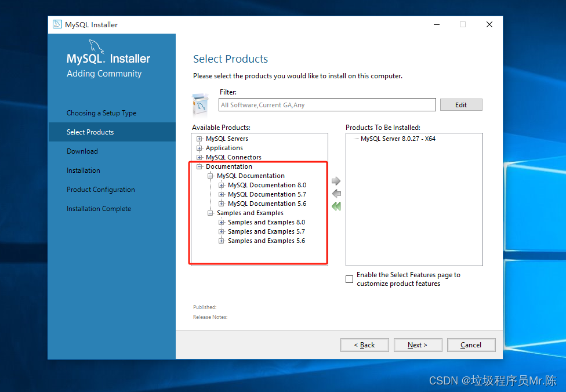
Task: Select the Samples and Examples 5.7 label
Action: [x=266, y=232]
